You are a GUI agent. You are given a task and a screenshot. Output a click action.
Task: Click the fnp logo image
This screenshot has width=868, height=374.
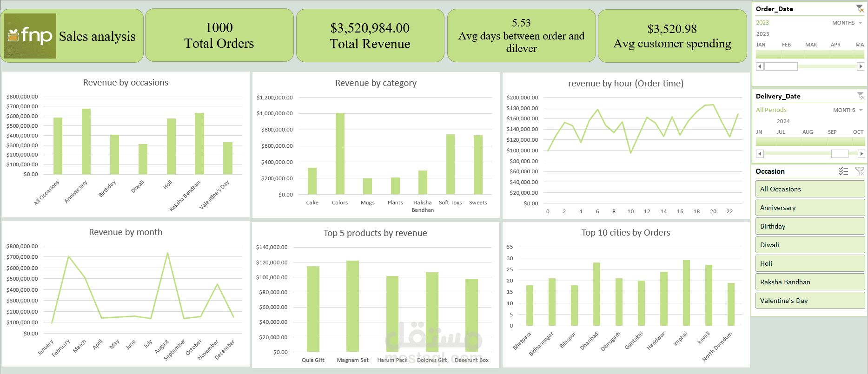(x=30, y=36)
